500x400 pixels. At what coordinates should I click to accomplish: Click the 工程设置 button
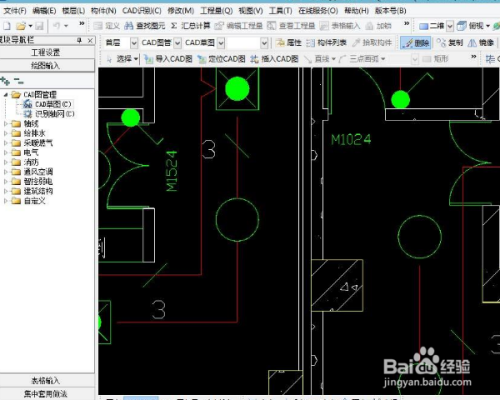[47, 52]
